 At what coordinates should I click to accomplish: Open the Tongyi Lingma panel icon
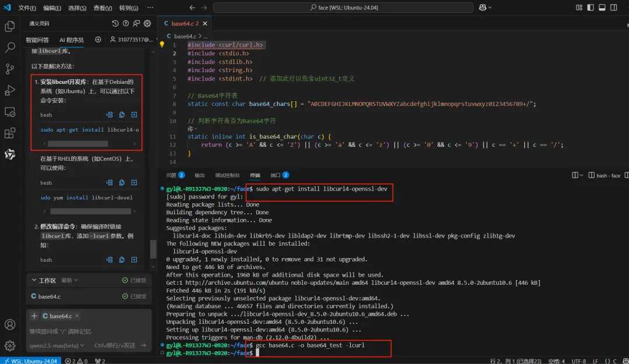pyautogui.click(x=10, y=154)
